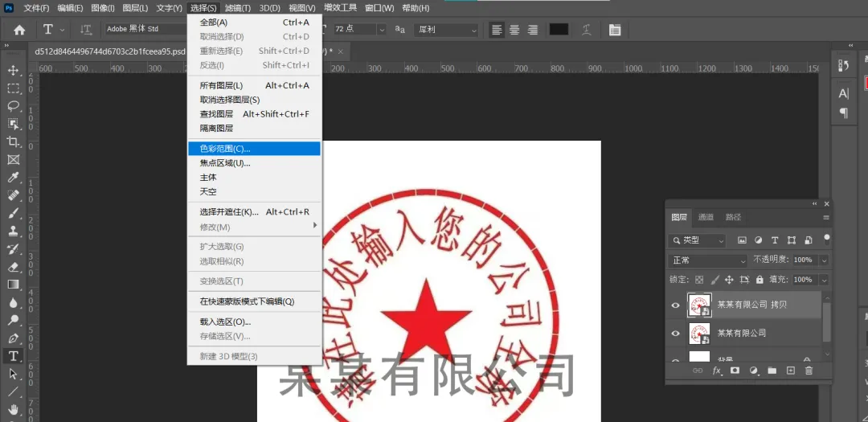
Task: Choose 焦点区域(U)... menu entry
Action: pyautogui.click(x=255, y=163)
